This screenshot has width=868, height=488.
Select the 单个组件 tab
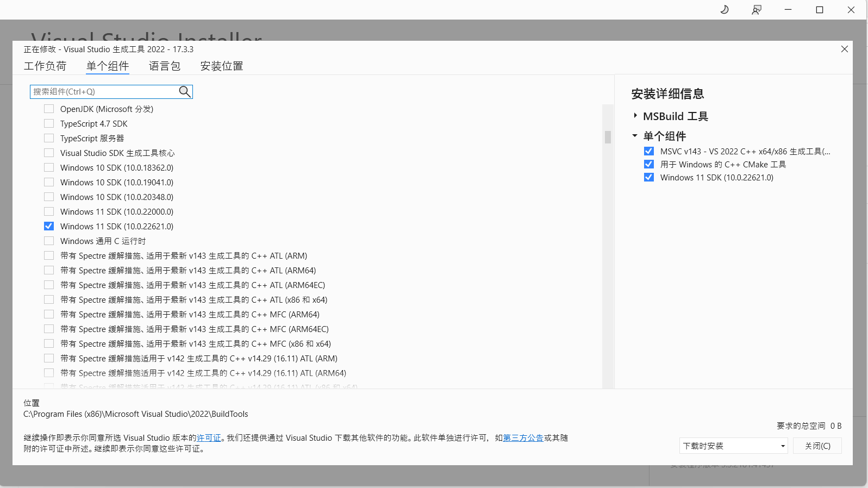coord(108,66)
